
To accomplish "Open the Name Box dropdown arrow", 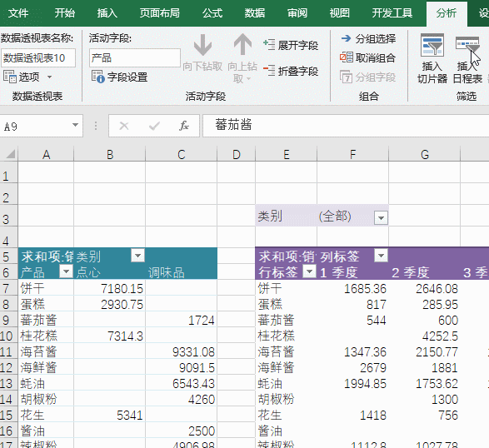I will coord(75,126).
